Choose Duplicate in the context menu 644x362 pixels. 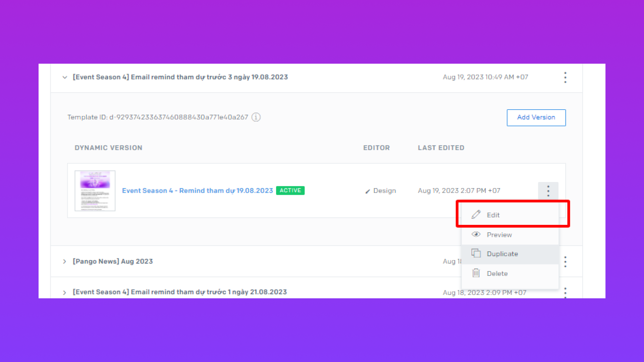[x=502, y=254]
